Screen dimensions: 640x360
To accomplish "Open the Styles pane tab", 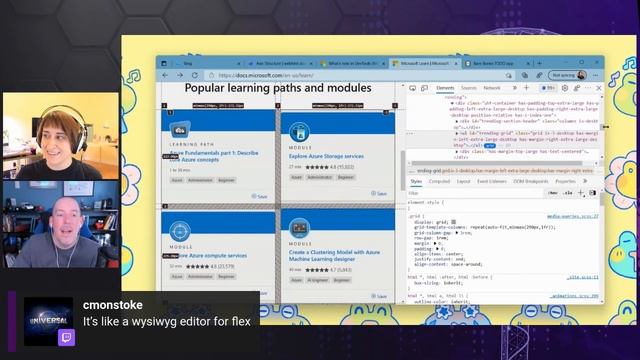I will (416, 181).
